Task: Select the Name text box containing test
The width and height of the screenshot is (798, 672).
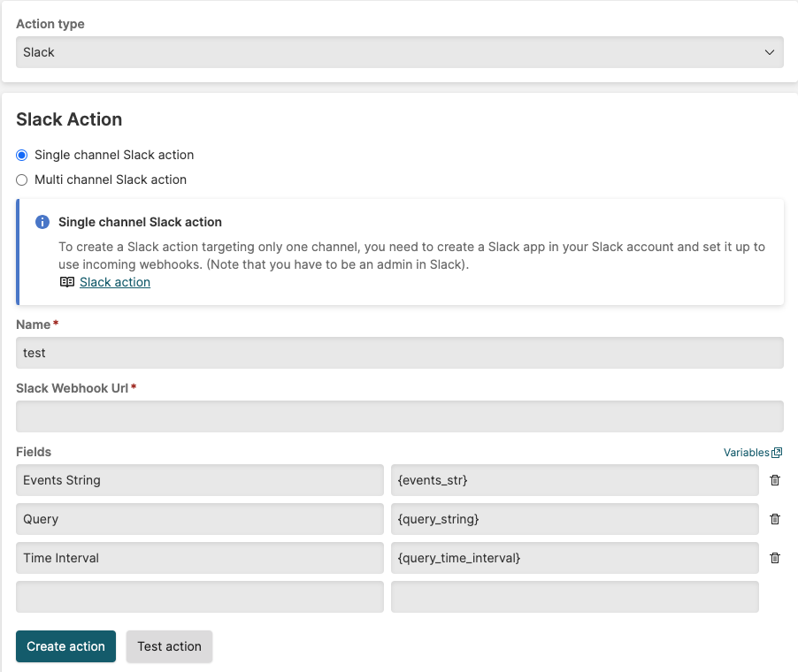Action: [398, 352]
